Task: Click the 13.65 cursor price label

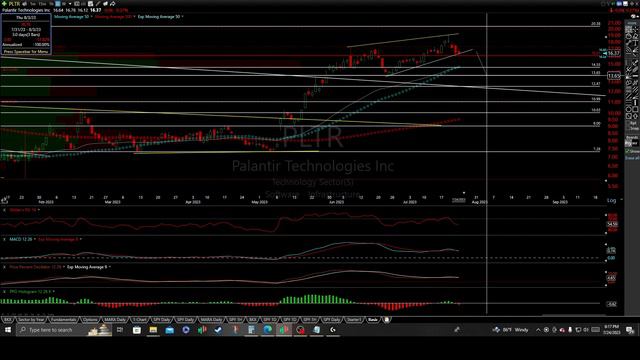Action: (613, 76)
